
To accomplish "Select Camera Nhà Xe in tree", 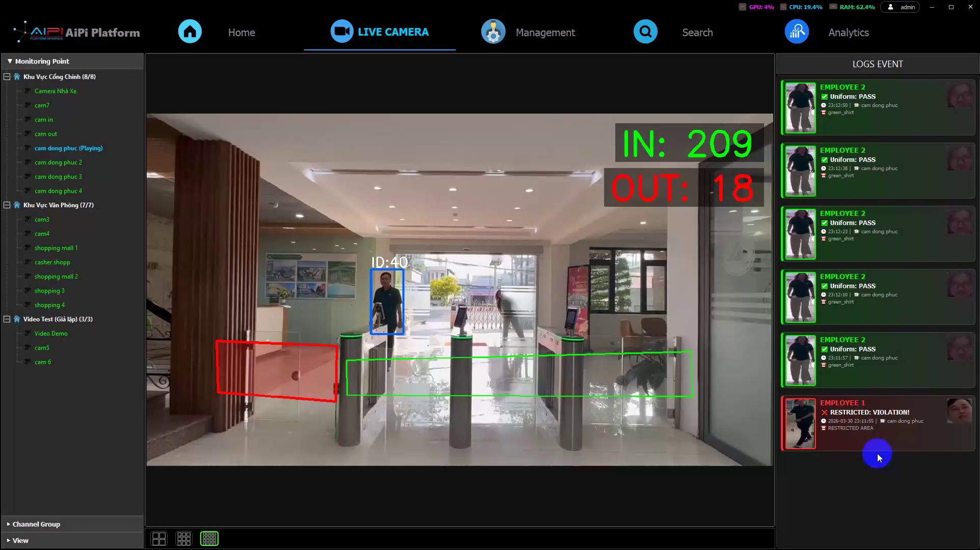I will [x=56, y=91].
